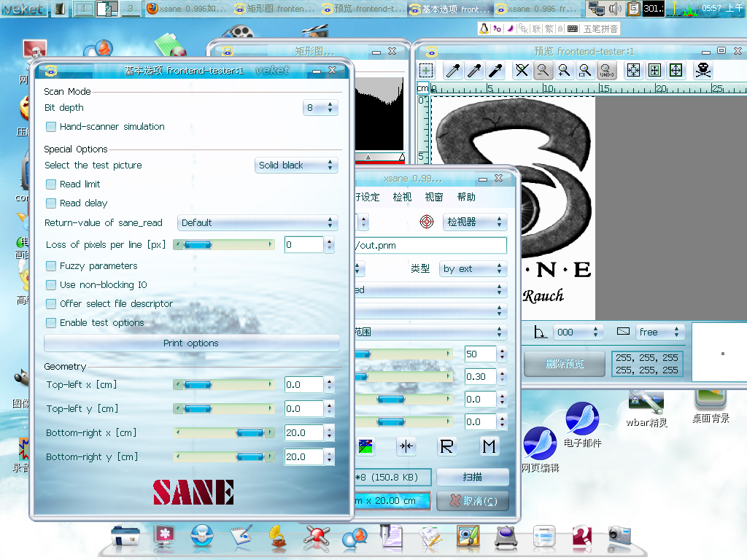Click the notepad with pen icon in dock
Viewport: 747px width, 560px height.
tap(241, 536)
